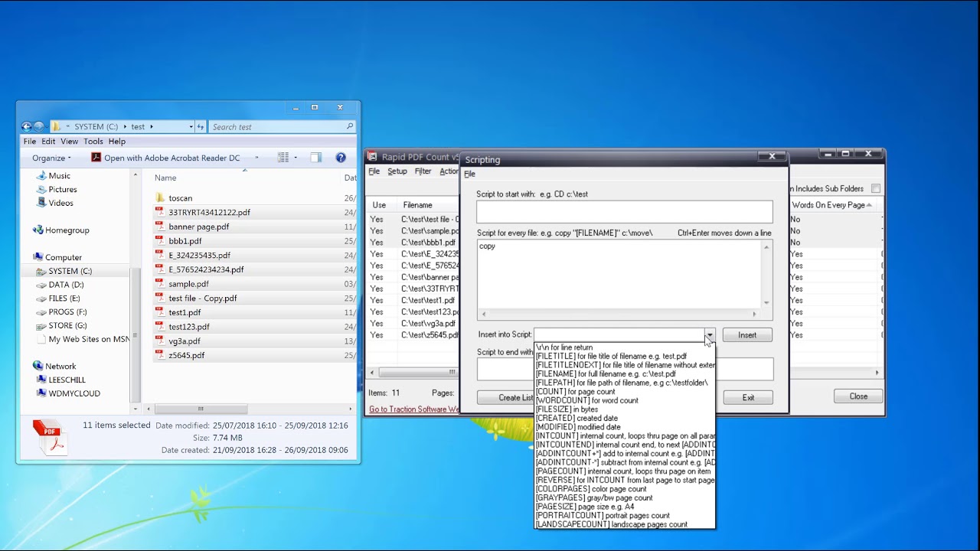Open the Explorer File menu
Screen dimensions: 980x551
(29, 142)
